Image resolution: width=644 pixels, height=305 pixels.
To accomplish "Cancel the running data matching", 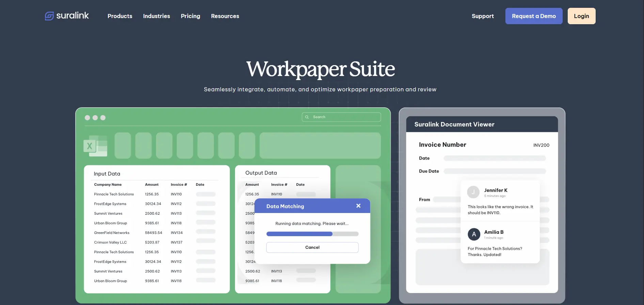I will click(x=312, y=247).
